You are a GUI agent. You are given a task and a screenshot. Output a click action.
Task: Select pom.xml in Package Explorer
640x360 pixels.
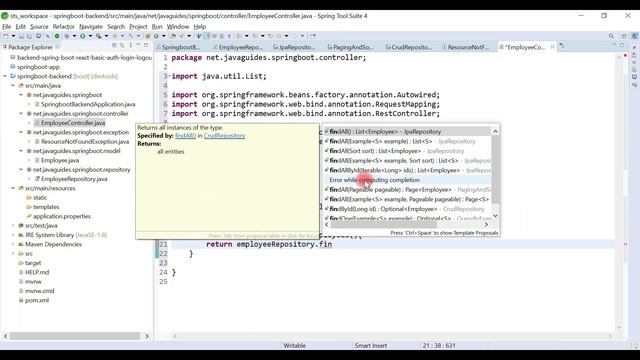pyautogui.click(x=37, y=300)
